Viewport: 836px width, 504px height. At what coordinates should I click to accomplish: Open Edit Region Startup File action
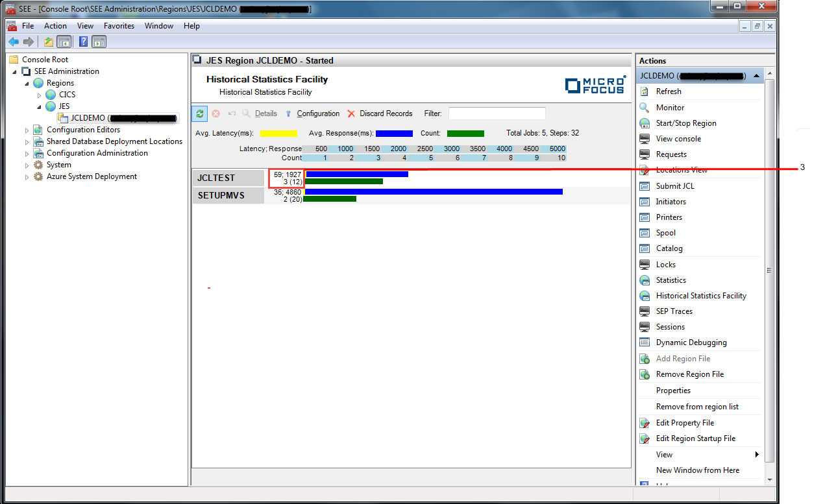(x=696, y=438)
